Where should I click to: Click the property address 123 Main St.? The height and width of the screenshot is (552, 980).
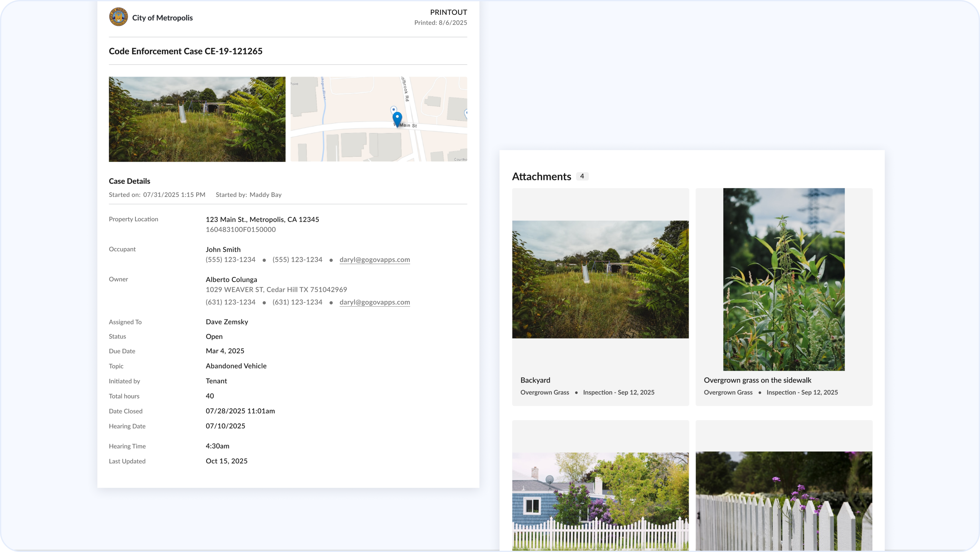(x=262, y=219)
